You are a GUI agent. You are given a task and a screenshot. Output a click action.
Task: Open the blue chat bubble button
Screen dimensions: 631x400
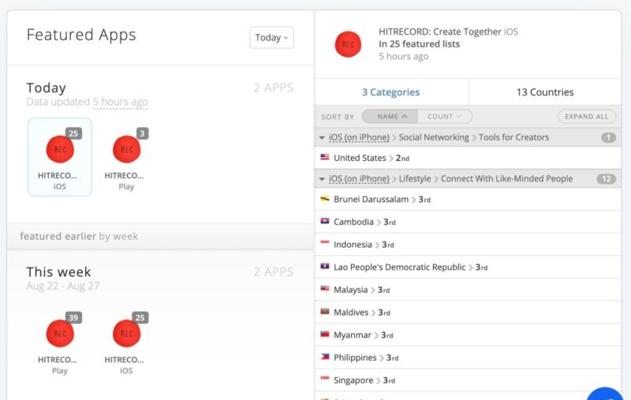tap(605, 394)
